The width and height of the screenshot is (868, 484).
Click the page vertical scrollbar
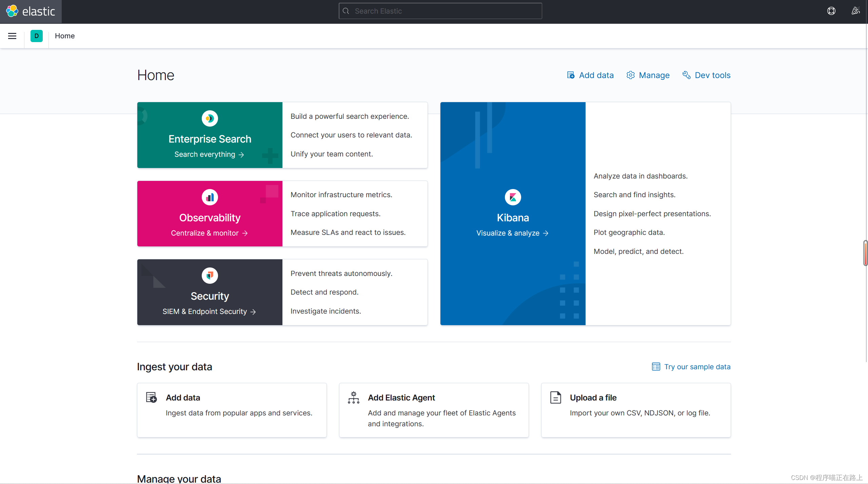866,253
